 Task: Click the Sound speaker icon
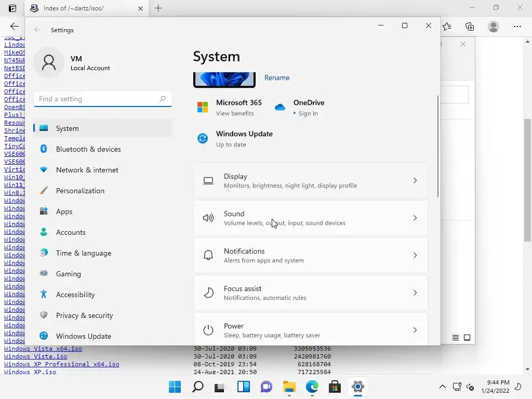(208, 218)
